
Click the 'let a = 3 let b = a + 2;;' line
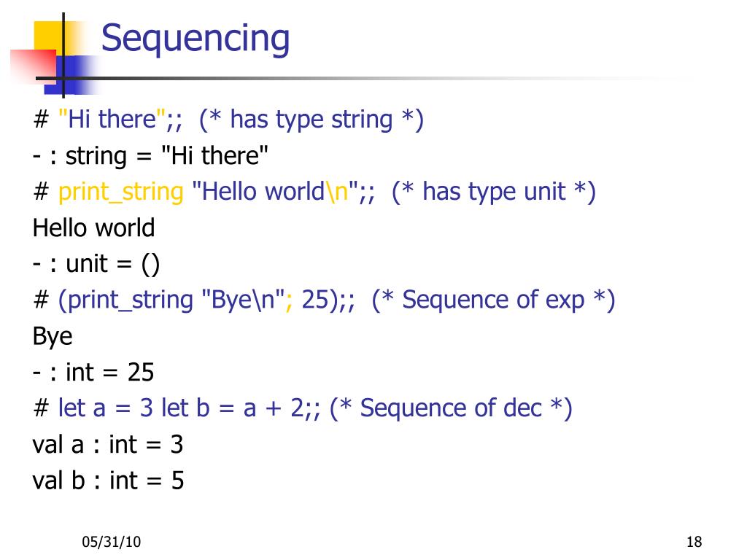[189, 408]
